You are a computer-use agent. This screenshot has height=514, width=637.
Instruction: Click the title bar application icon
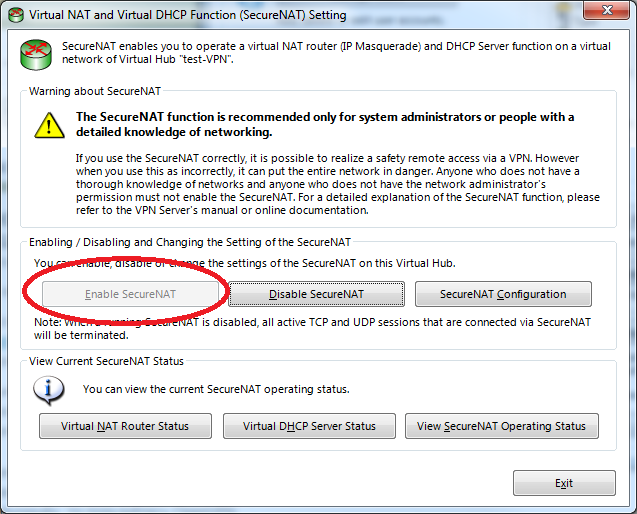(16, 15)
